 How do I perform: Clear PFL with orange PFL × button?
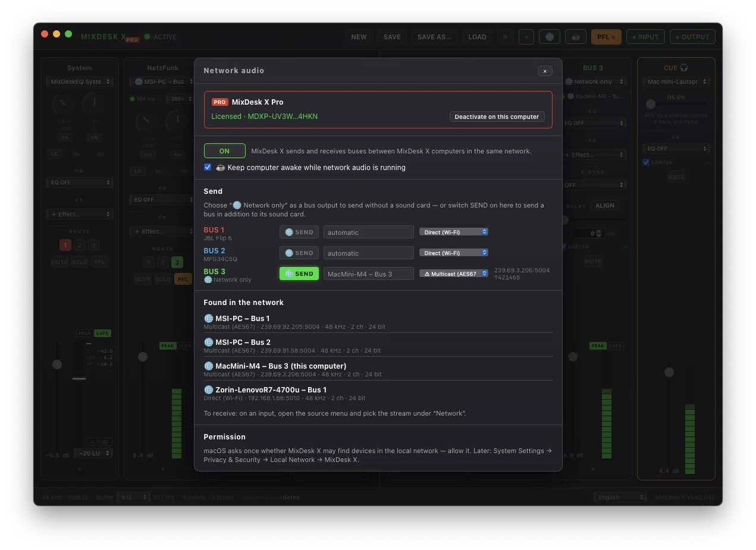[606, 37]
